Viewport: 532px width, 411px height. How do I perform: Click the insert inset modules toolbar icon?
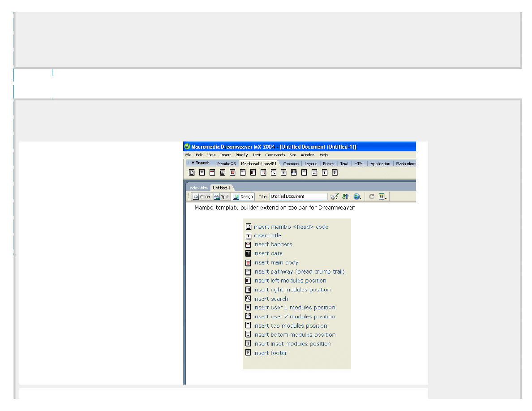(x=324, y=172)
